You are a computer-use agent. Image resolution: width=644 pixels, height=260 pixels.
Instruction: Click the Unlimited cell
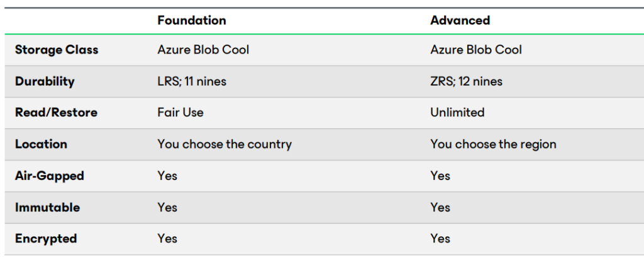point(457,113)
